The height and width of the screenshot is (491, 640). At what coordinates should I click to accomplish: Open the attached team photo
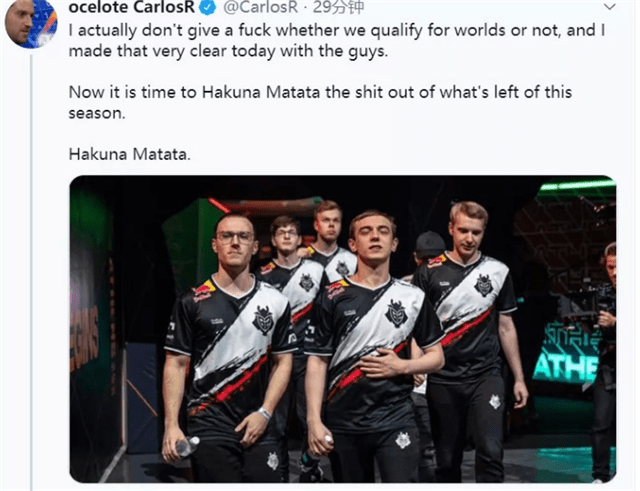pos(343,329)
